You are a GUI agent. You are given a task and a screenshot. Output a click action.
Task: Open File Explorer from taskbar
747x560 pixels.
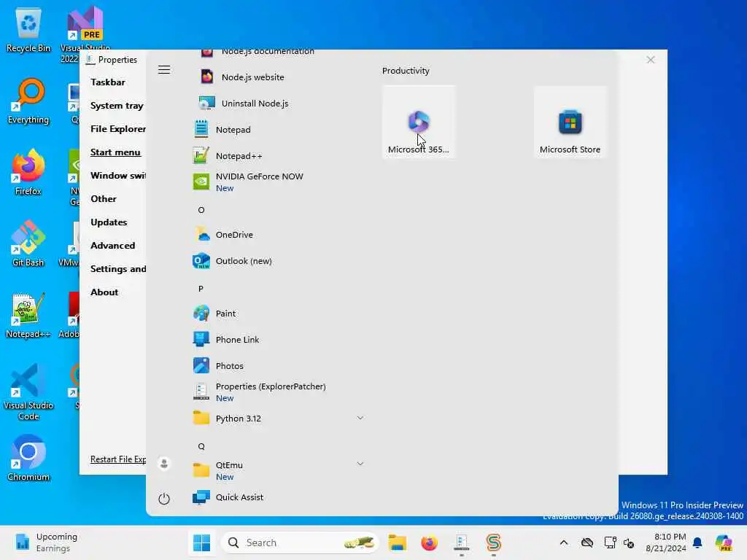[397, 542]
